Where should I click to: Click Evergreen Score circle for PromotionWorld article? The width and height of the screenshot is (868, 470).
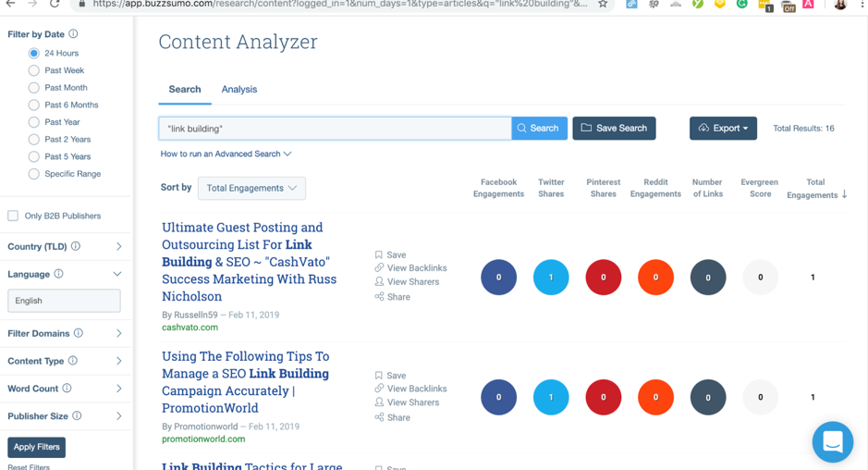point(760,398)
